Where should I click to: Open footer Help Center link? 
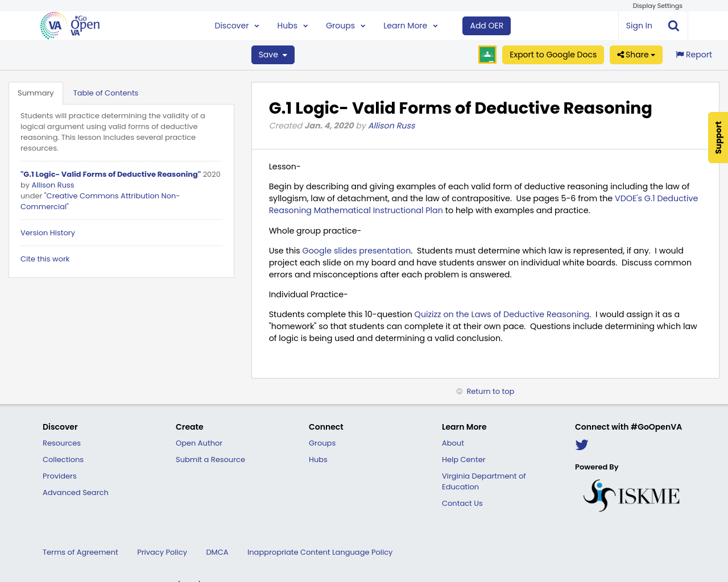coord(464,460)
